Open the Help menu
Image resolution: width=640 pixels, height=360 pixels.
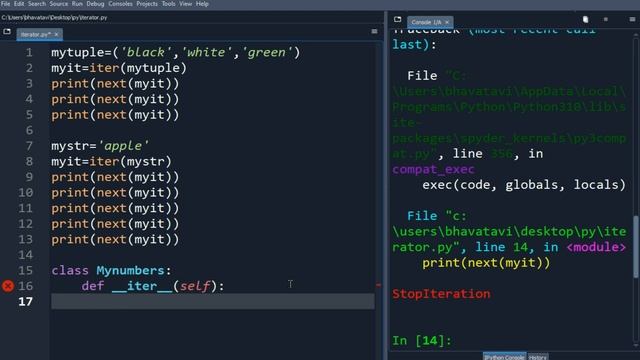click(x=202, y=4)
